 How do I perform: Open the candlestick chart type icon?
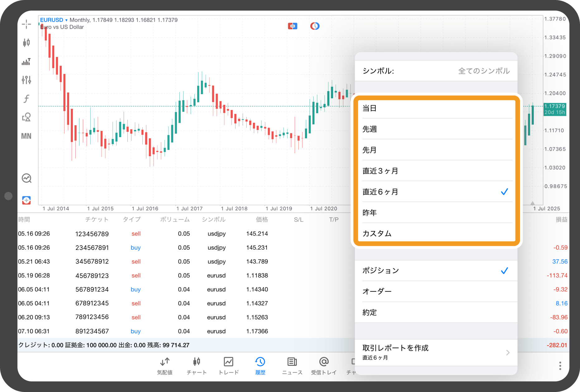point(26,42)
